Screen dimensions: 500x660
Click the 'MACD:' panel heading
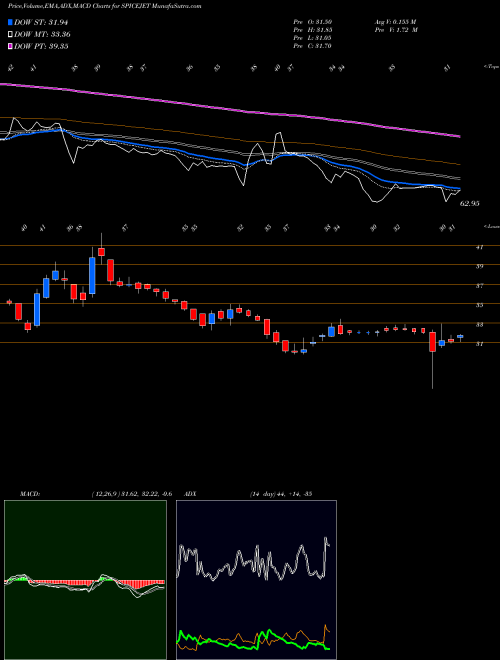[x=29, y=494]
